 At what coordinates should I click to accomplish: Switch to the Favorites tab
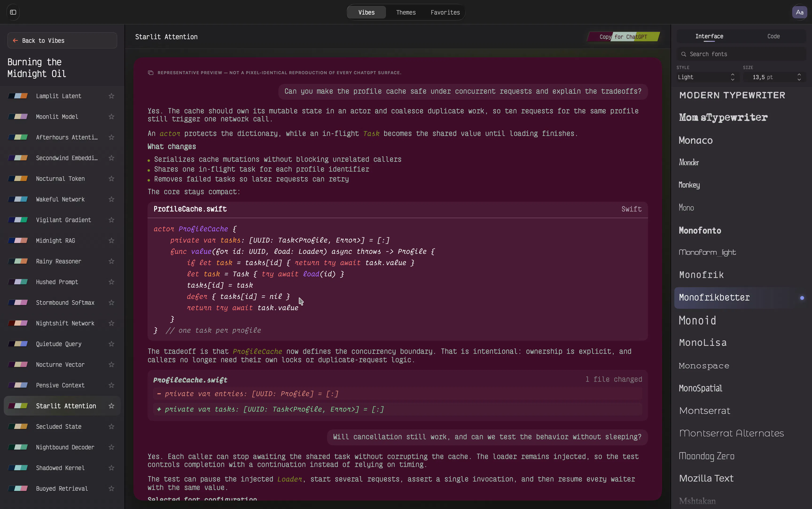445,12
